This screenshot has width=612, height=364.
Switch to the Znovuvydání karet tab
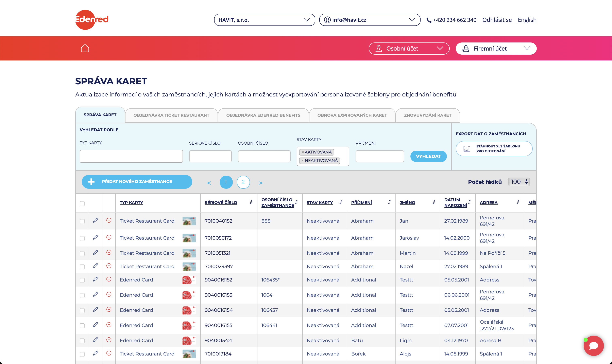[x=428, y=115]
